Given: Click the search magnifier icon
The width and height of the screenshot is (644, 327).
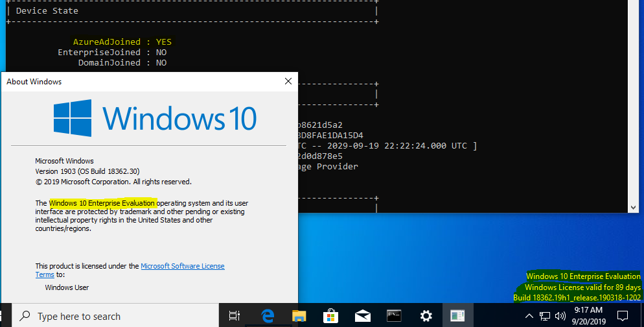Looking at the screenshot, I should click(25, 316).
